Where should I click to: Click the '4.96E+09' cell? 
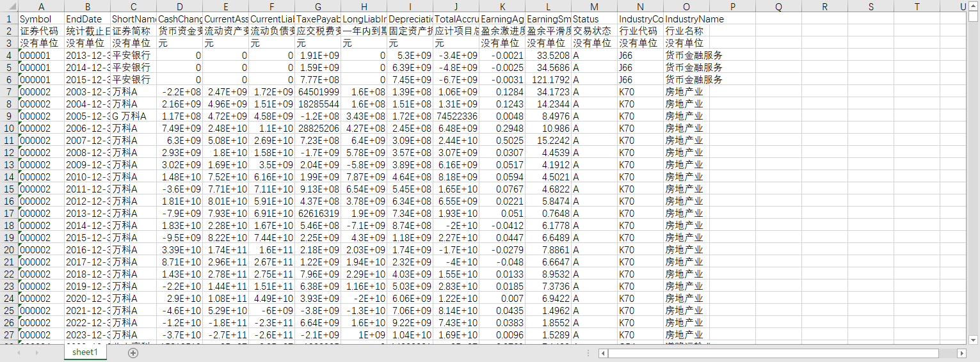click(225, 104)
